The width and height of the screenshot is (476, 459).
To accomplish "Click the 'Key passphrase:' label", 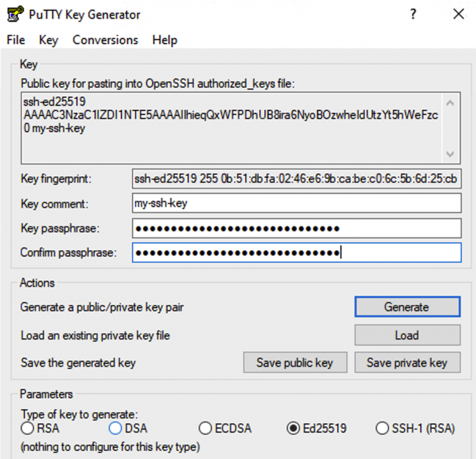I will 59,228.
